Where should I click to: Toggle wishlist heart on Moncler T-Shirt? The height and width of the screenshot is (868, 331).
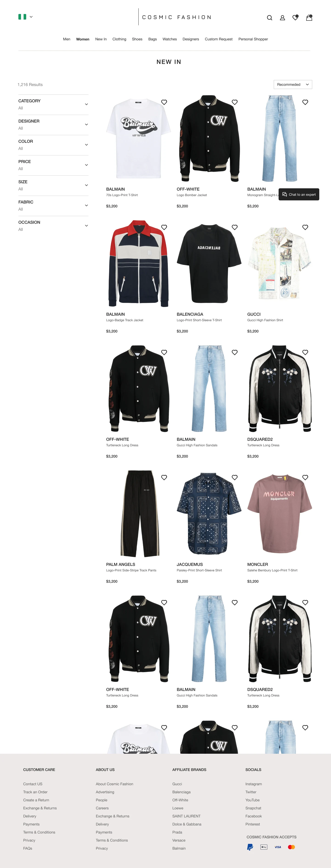point(305,477)
